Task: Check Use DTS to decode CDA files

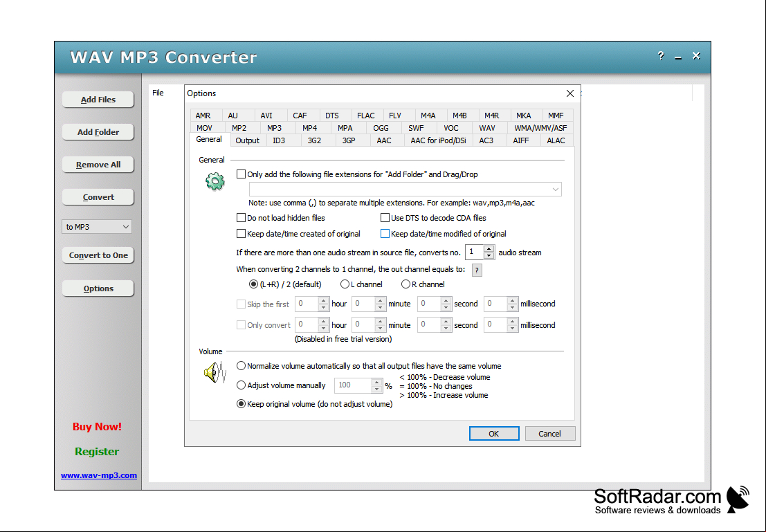Action: [385, 217]
